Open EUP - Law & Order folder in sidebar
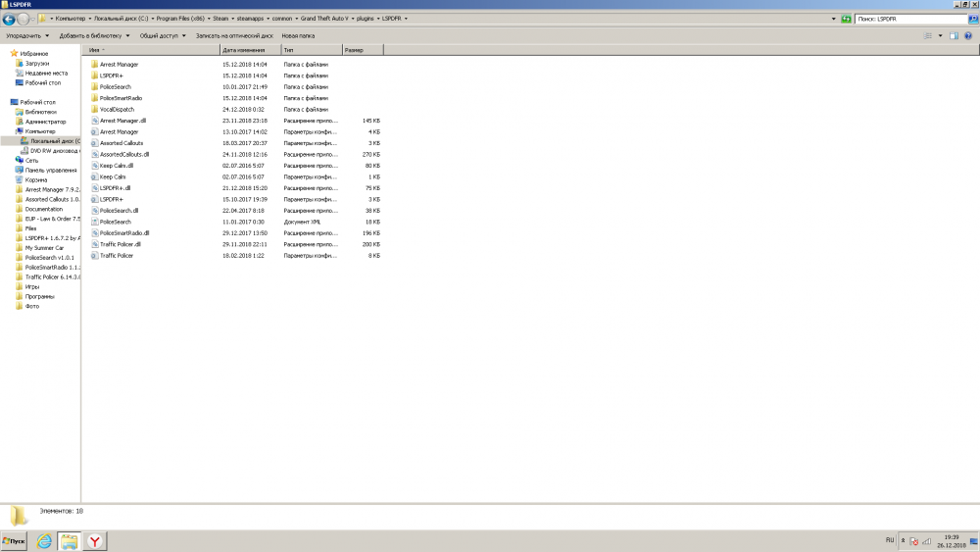980x552 pixels. [53, 219]
